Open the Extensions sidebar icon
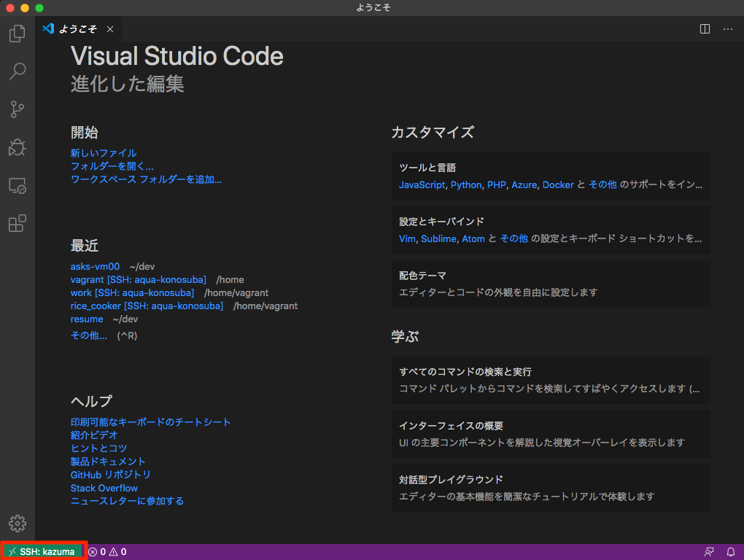 [x=17, y=223]
